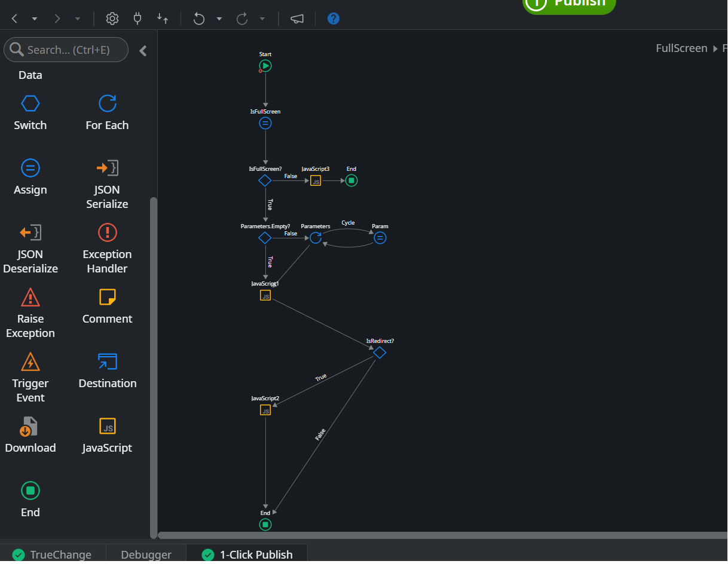Select the JavaScript1 node on the canvas
Screen dimensions: 728x564
[265, 295]
